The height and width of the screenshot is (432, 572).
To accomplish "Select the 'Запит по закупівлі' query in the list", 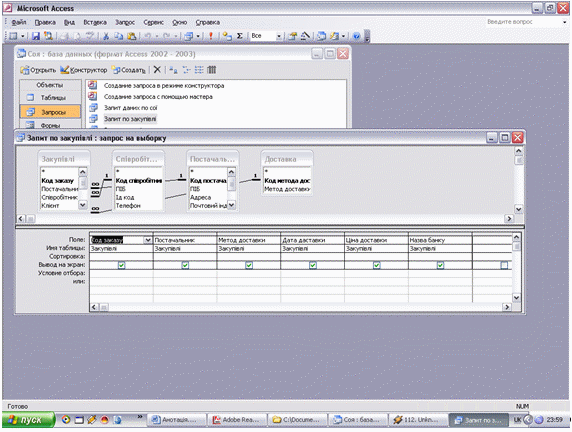I will pos(130,119).
